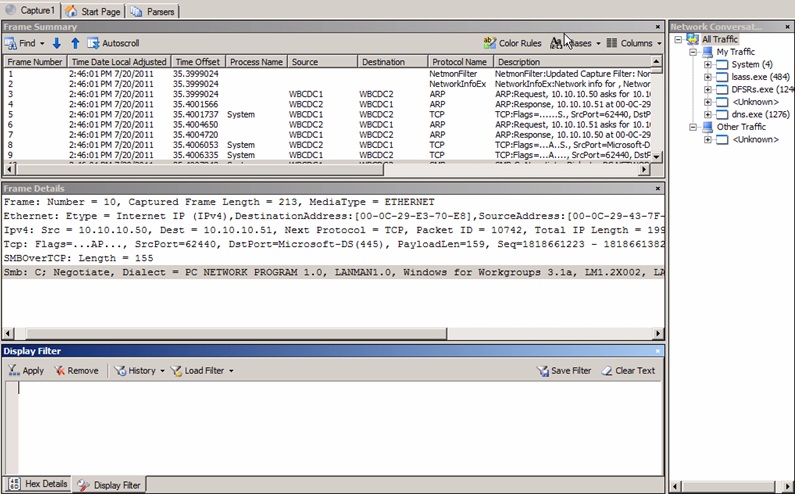Expand the Columns dropdown arrow

point(659,44)
